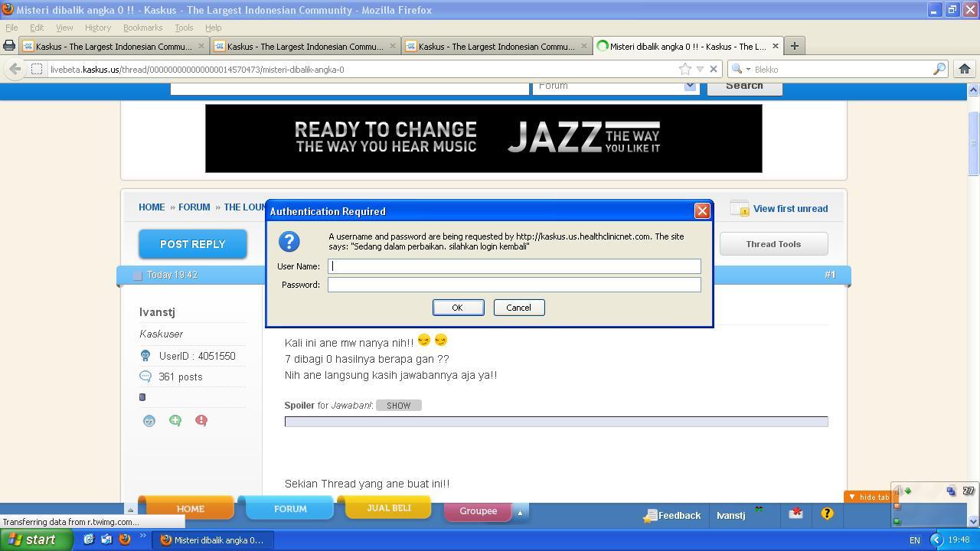
Task: Click the posts speech bubble icon
Action: tap(145, 377)
